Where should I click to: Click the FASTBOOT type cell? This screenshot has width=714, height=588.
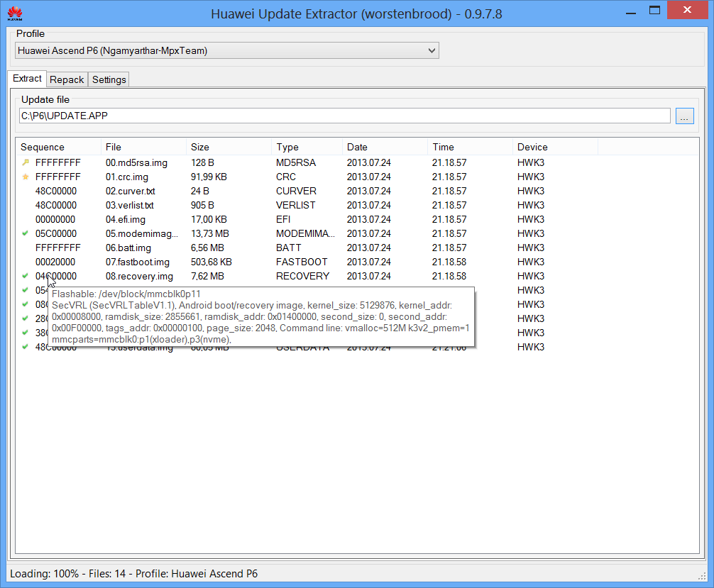pos(302,262)
